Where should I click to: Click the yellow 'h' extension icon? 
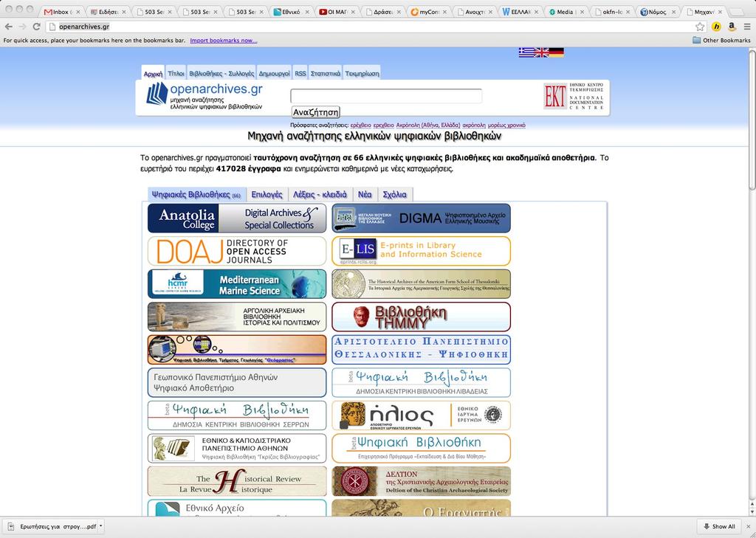click(x=716, y=27)
